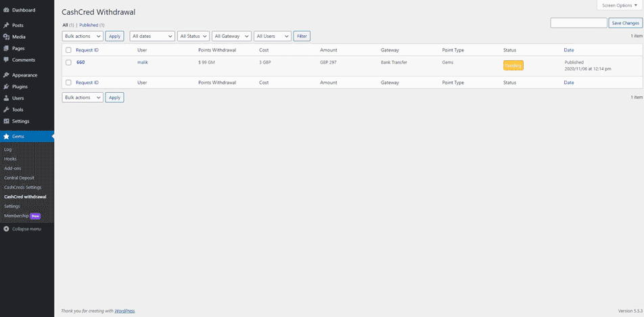Click Collapse menu text
644x317 pixels.
click(26, 229)
